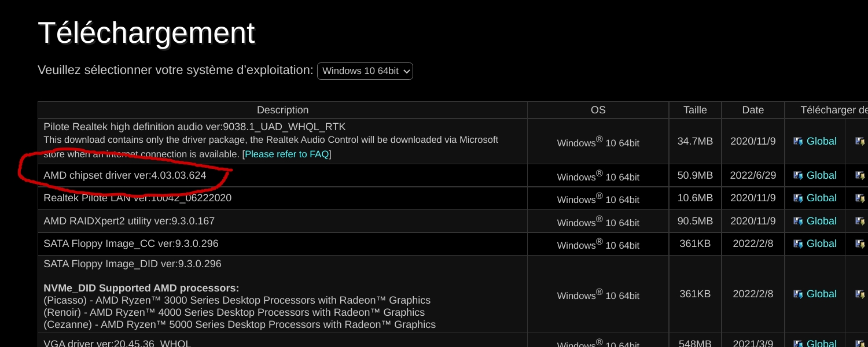Click the blue download icon for Realtek audio driver

click(x=798, y=141)
